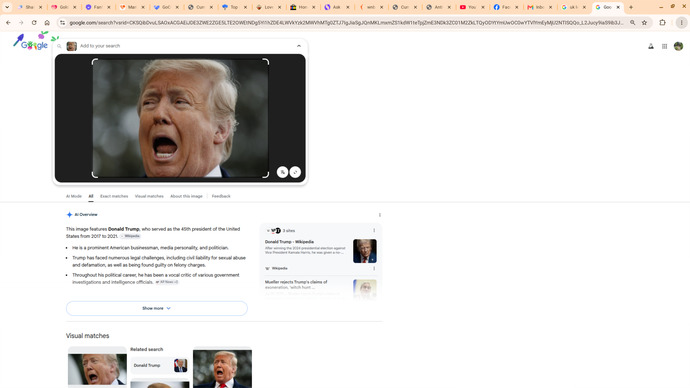
Task: Open the three-dot menu beside '3 sites'
Action: (x=374, y=231)
